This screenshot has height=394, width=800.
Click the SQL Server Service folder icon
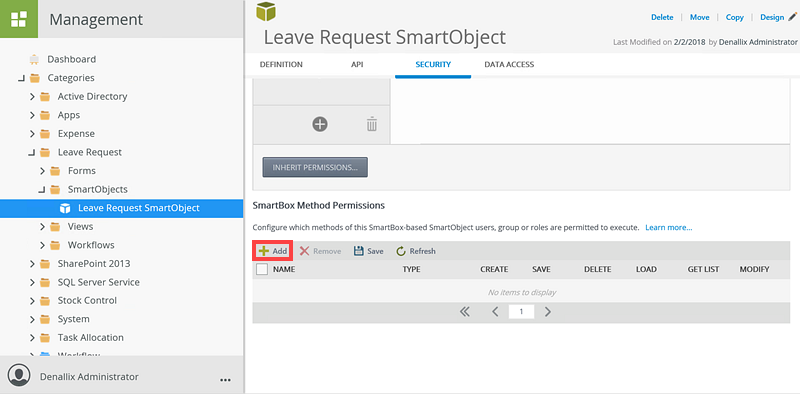coord(45,282)
